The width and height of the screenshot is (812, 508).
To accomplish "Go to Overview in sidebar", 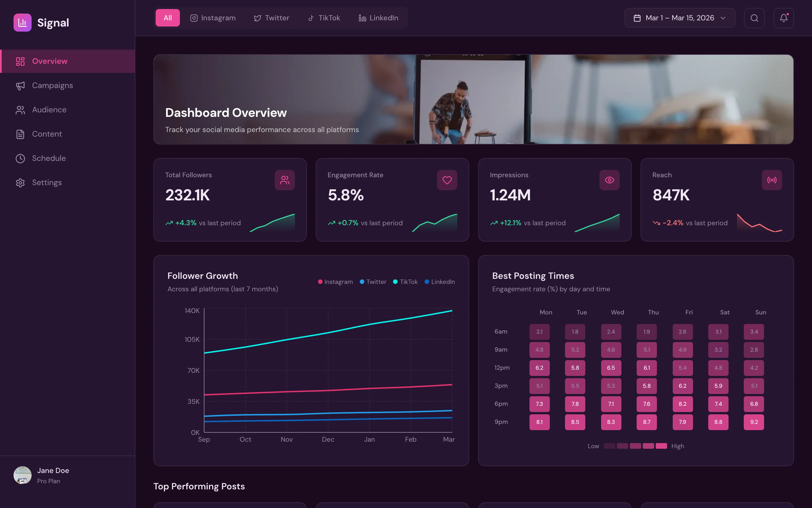I will [x=67, y=61].
